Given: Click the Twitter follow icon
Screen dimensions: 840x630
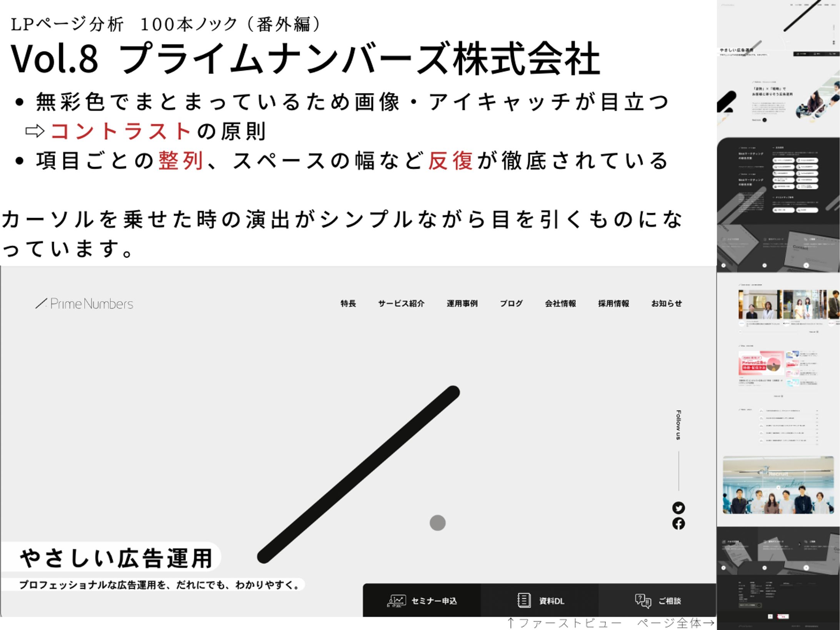Looking at the screenshot, I should [678, 508].
